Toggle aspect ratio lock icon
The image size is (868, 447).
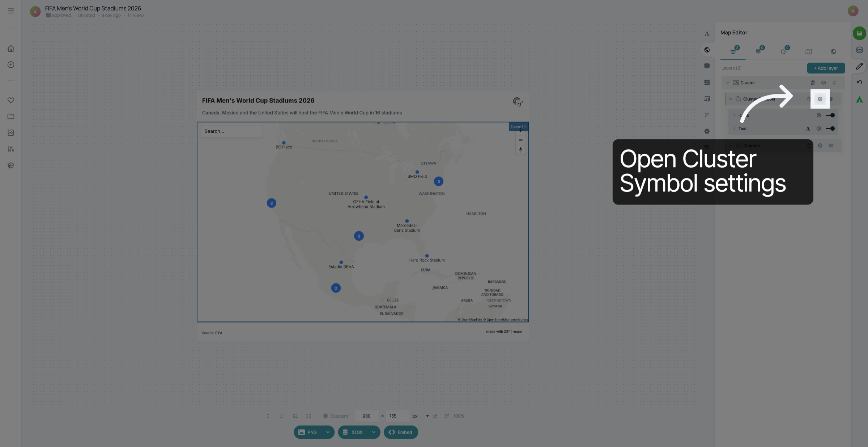click(435, 416)
